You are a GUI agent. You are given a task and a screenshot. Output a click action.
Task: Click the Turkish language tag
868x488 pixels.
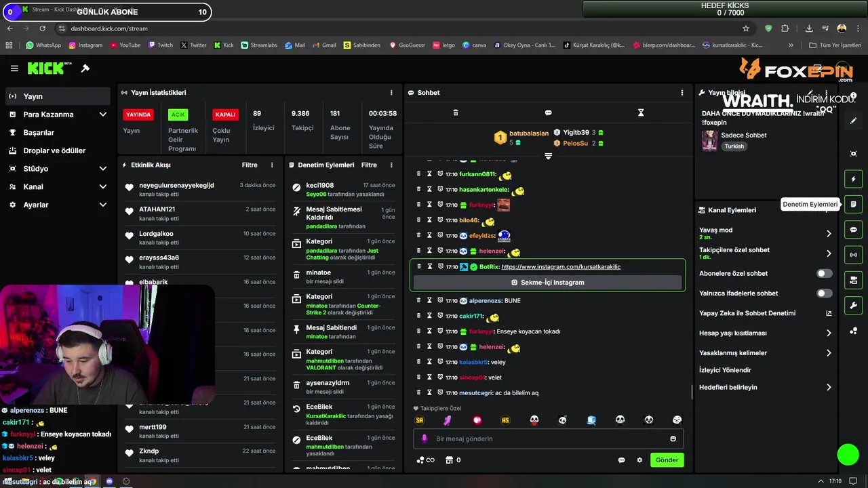pyautogui.click(x=734, y=146)
